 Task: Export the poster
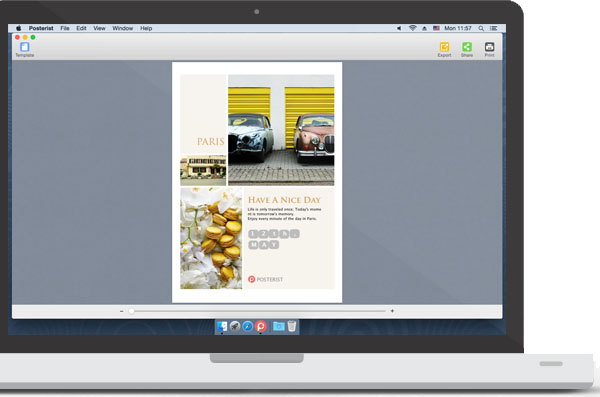point(444,49)
